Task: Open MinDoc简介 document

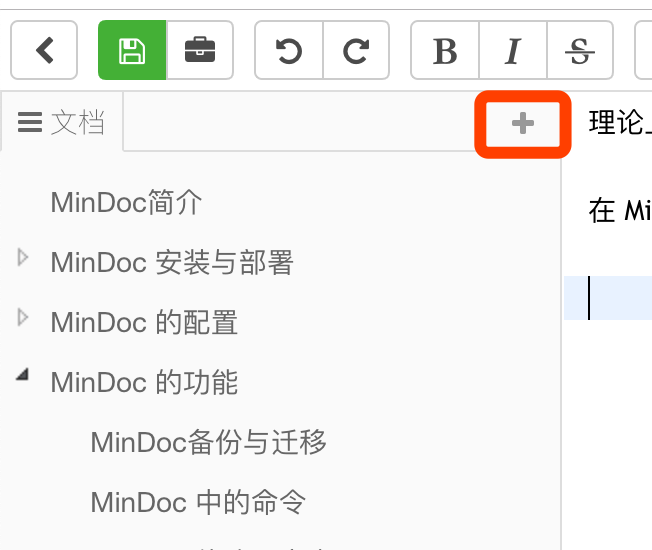Action: tap(126, 202)
